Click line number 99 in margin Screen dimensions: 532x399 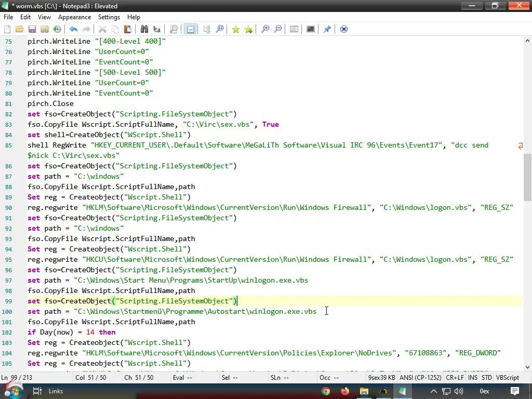[x=8, y=301]
